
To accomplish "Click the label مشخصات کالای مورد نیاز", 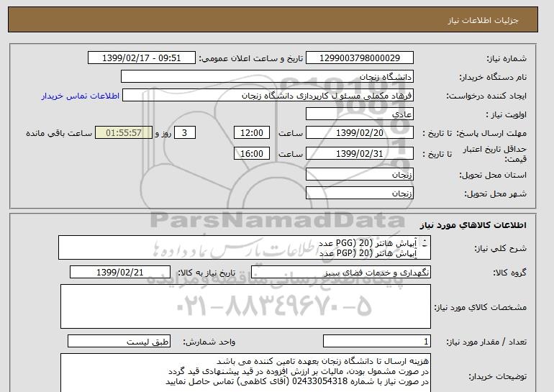I will click(480, 307).
